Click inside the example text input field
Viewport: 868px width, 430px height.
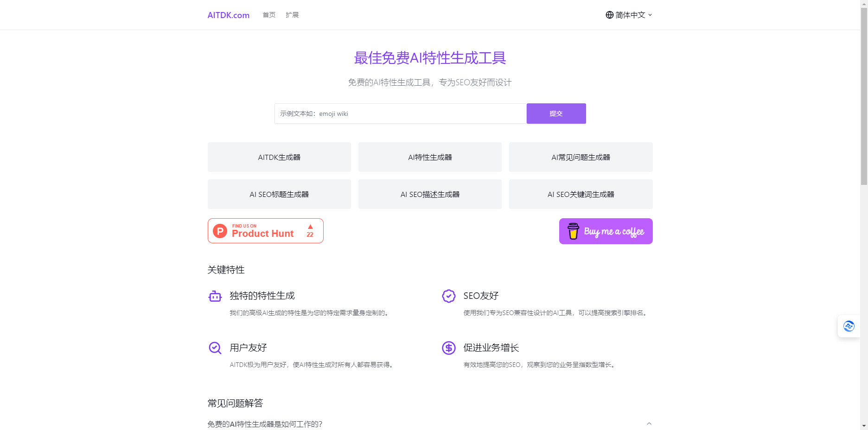tap(400, 113)
